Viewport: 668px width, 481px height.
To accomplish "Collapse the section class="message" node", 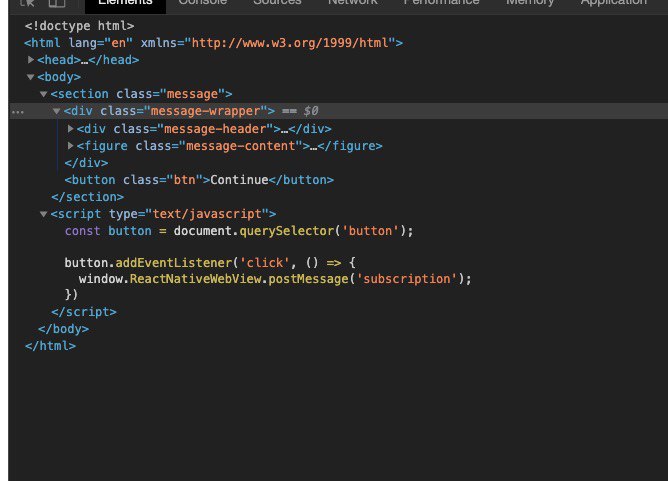I will 43,94.
